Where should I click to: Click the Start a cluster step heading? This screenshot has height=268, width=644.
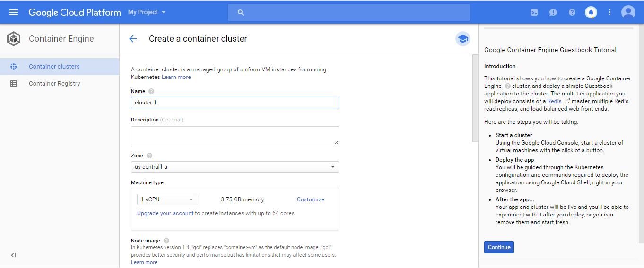(513, 135)
